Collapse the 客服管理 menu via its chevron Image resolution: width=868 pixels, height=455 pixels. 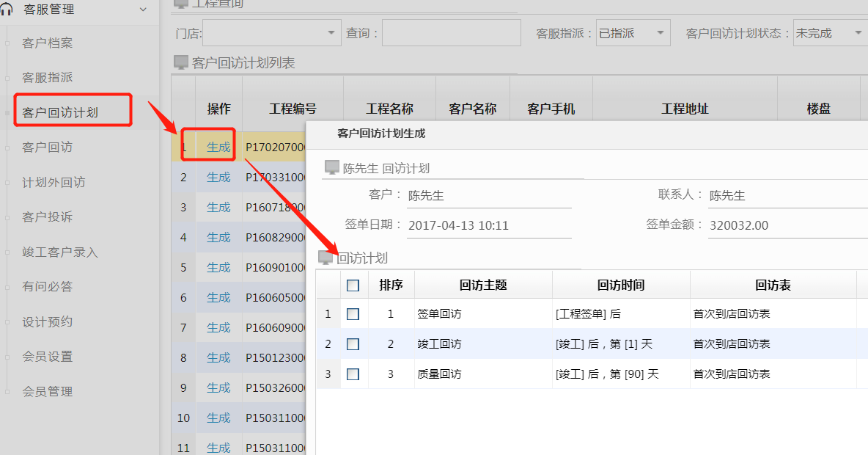click(x=144, y=10)
